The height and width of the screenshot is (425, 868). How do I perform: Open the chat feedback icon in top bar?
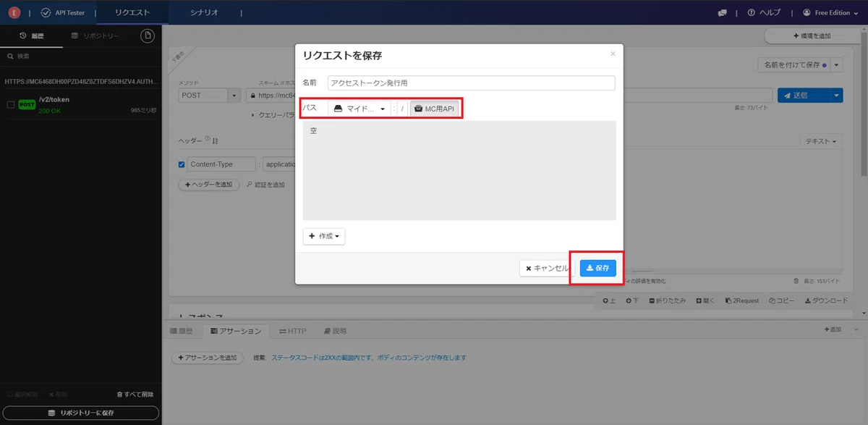coord(722,13)
